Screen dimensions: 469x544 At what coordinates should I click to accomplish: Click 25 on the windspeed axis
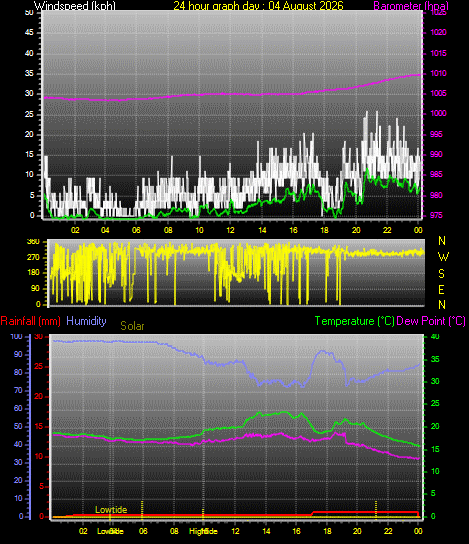29,114
